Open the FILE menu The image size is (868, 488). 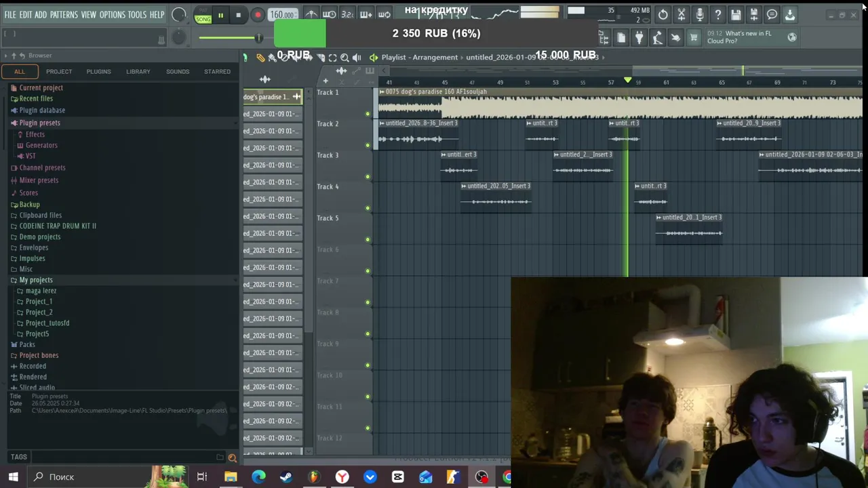coord(10,15)
